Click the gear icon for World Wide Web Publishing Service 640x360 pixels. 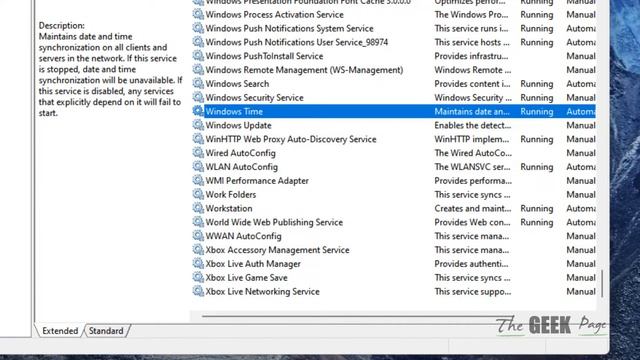coord(198,222)
